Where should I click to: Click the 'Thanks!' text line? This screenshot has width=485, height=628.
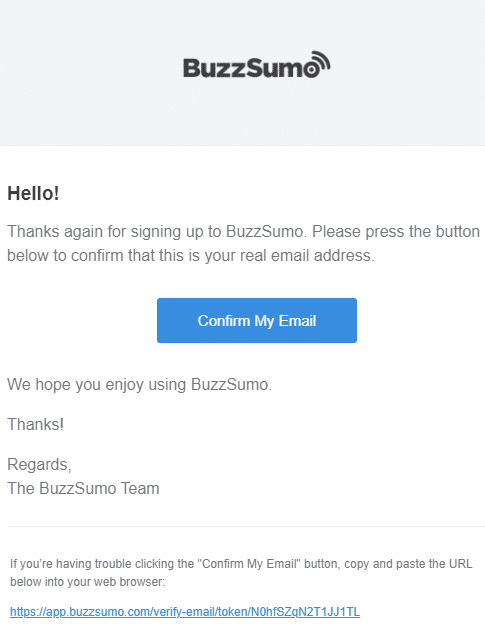point(36,424)
